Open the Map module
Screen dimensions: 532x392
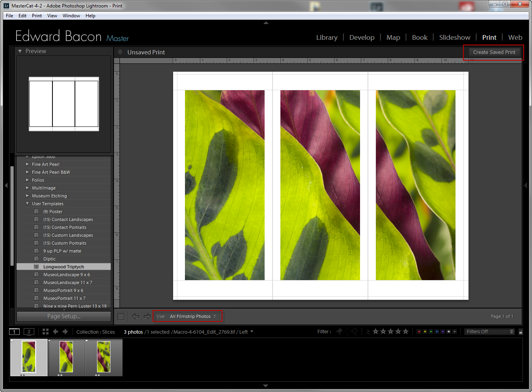click(393, 37)
